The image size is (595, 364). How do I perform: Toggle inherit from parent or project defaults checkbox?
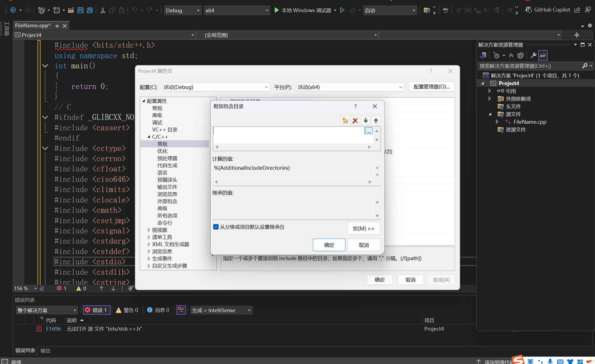(x=216, y=227)
